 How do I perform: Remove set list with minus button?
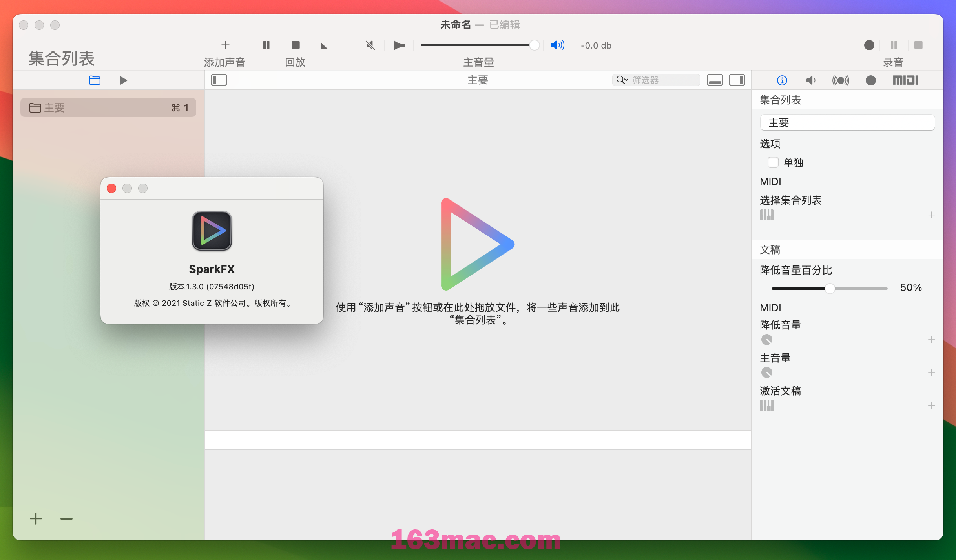[x=66, y=518]
